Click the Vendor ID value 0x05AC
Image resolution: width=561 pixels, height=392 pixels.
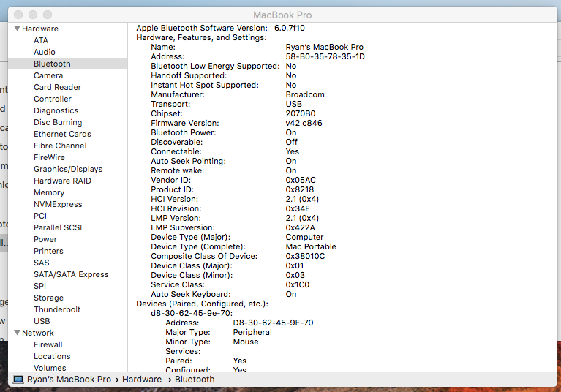(301, 180)
